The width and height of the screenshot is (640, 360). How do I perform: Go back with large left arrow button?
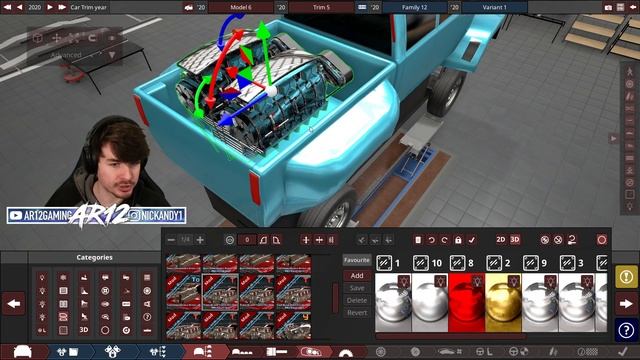[x=14, y=304]
